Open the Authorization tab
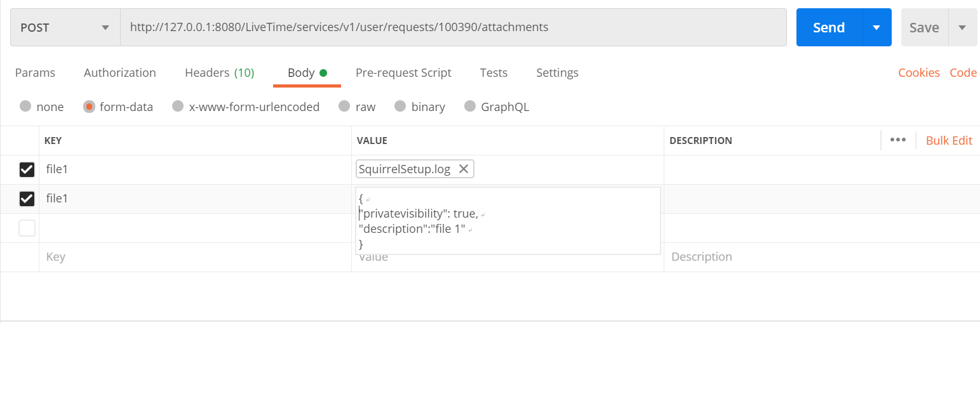The image size is (980, 420). click(x=119, y=73)
